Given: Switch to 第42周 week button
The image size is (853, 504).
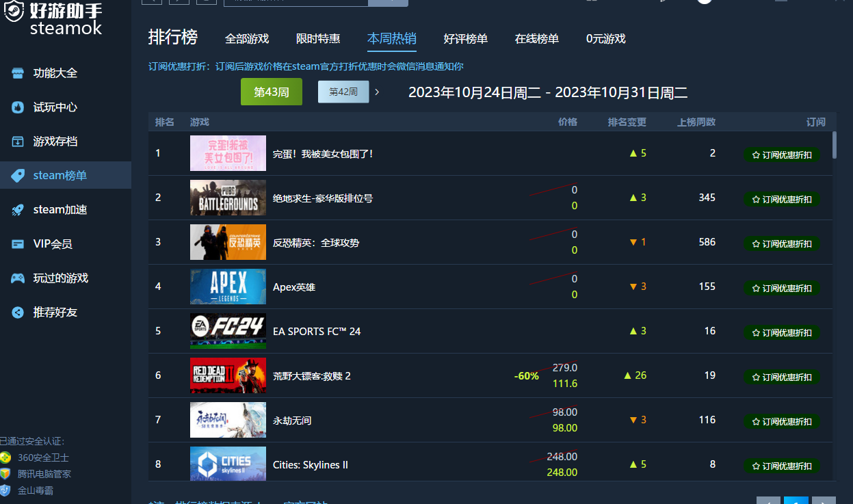Looking at the screenshot, I should click(x=343, y=92).
